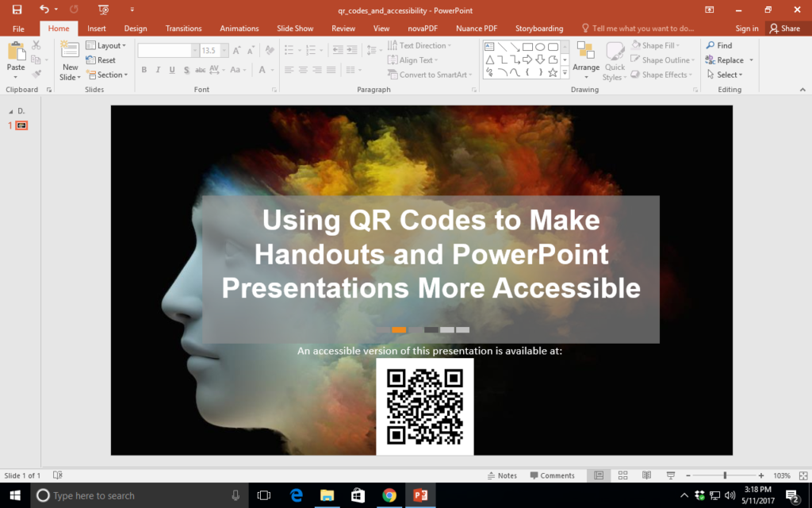Viewport: 812px width, 508px height.
Task: Apply strikethrough to text
Action: pyautogui.click(x=200, y=70)
